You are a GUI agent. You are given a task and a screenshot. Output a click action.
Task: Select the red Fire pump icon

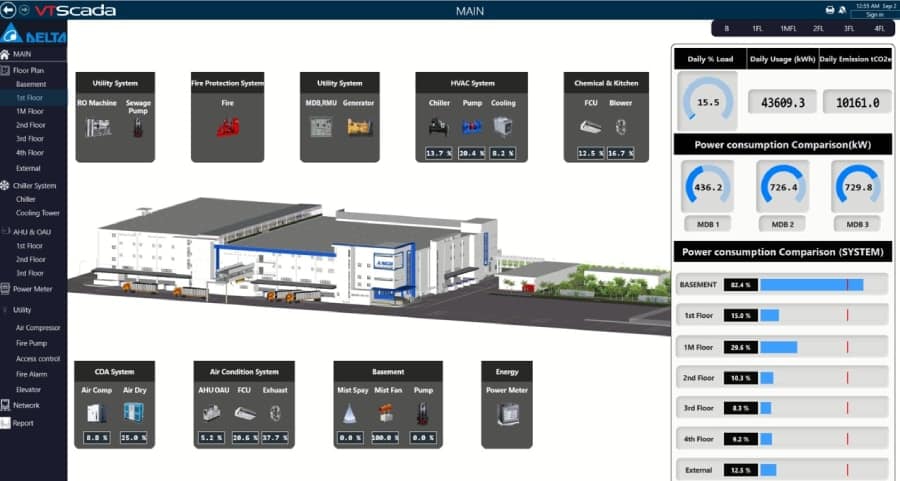[227, 127]
